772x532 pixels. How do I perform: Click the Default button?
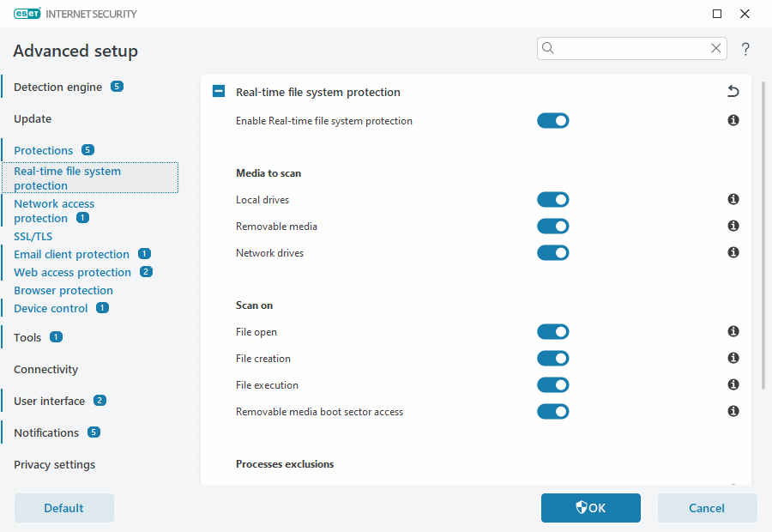point(63,508)
